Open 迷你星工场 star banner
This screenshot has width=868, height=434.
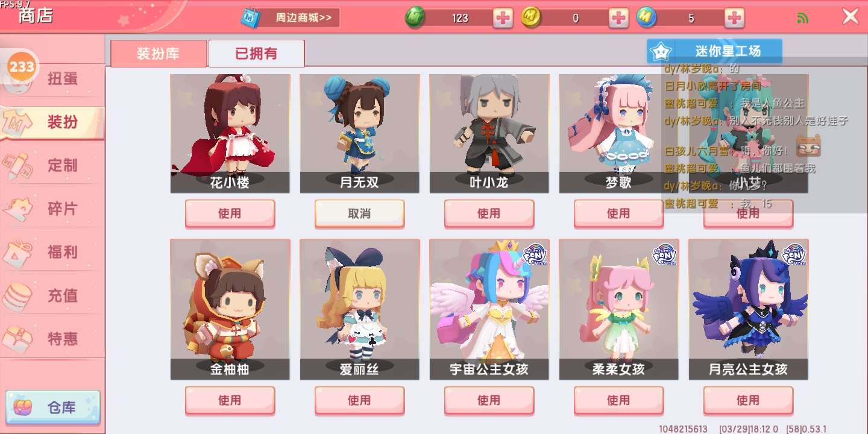pyautogui.click(x=714, y=51)
